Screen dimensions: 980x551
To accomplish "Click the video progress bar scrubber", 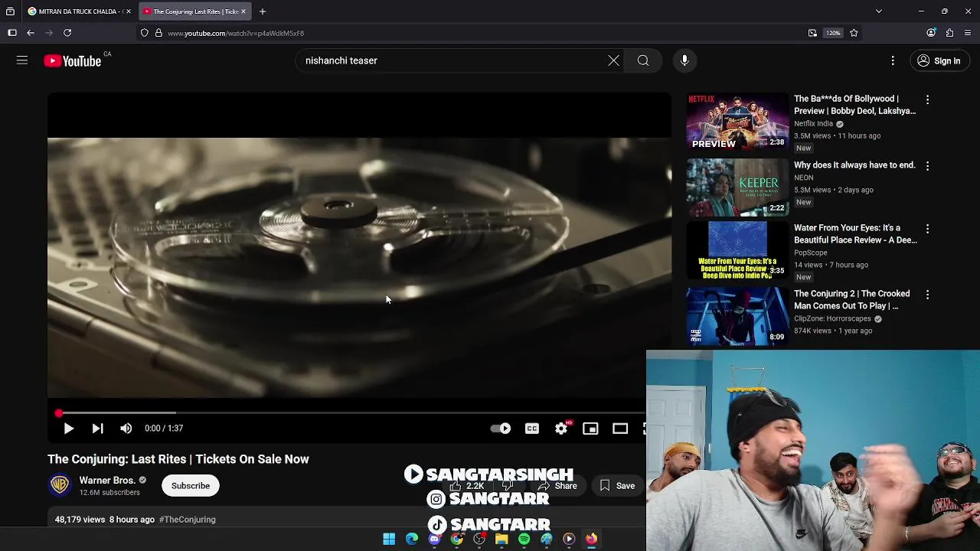I will click(59, 413).
